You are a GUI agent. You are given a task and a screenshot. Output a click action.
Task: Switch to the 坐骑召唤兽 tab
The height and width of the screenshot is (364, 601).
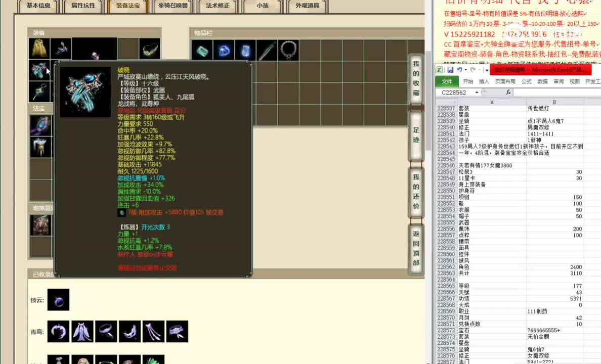pyautogui.click(x=173, y=6)
